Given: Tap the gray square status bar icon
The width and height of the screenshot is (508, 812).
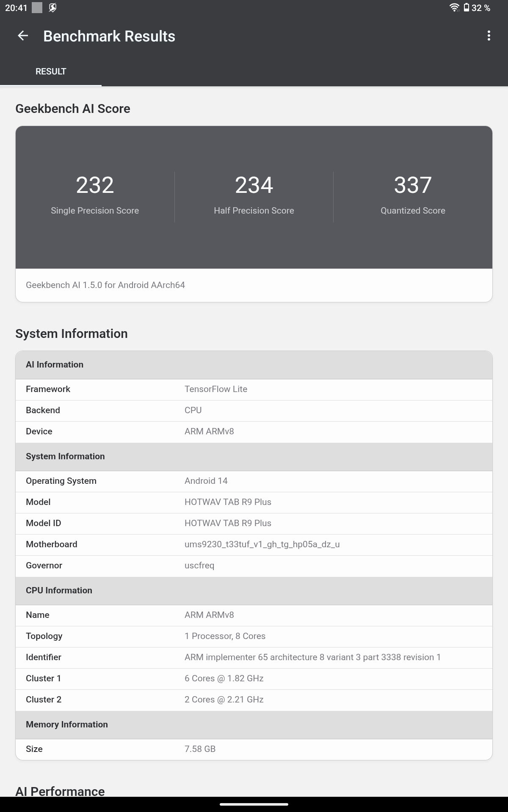Looking at the screenshot, I should [x=37, y=8].
